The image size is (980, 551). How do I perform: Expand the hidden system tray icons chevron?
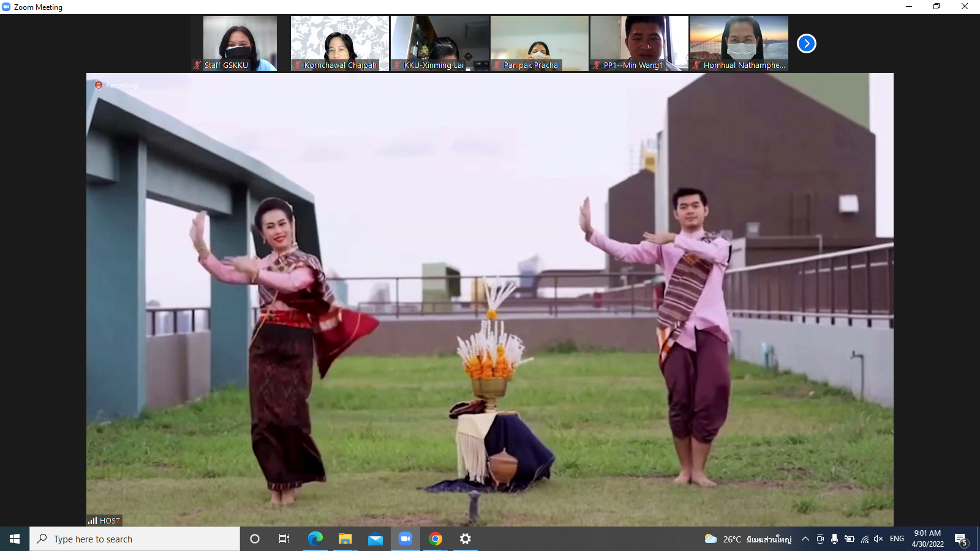(x=805, y=539)
